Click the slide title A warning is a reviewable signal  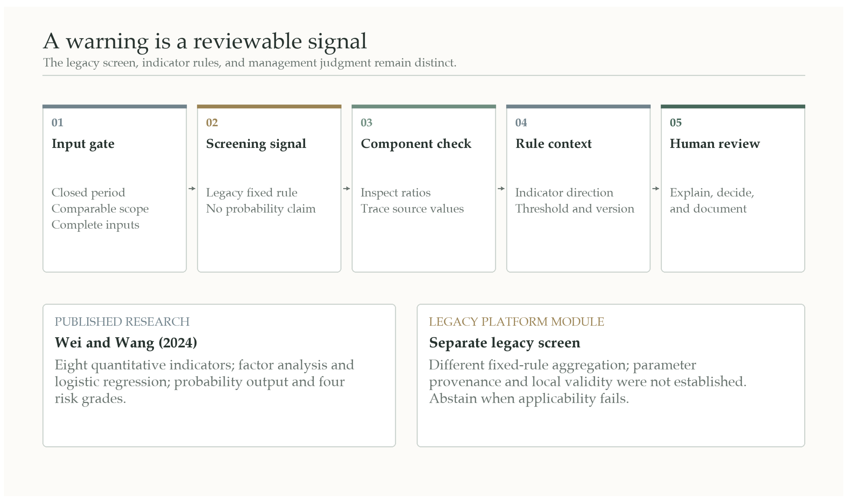click(x=205, y=41)
